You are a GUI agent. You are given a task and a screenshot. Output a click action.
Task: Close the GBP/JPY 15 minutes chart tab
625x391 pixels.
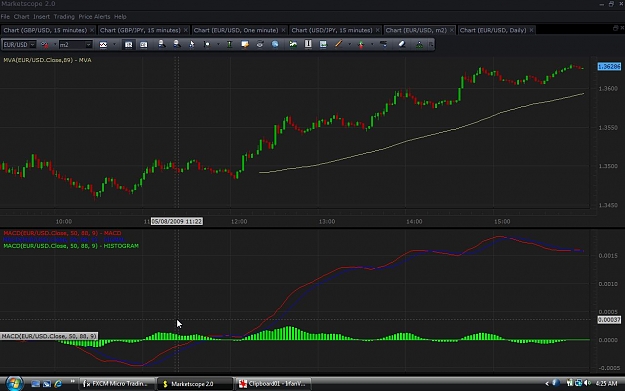[186, 30]
